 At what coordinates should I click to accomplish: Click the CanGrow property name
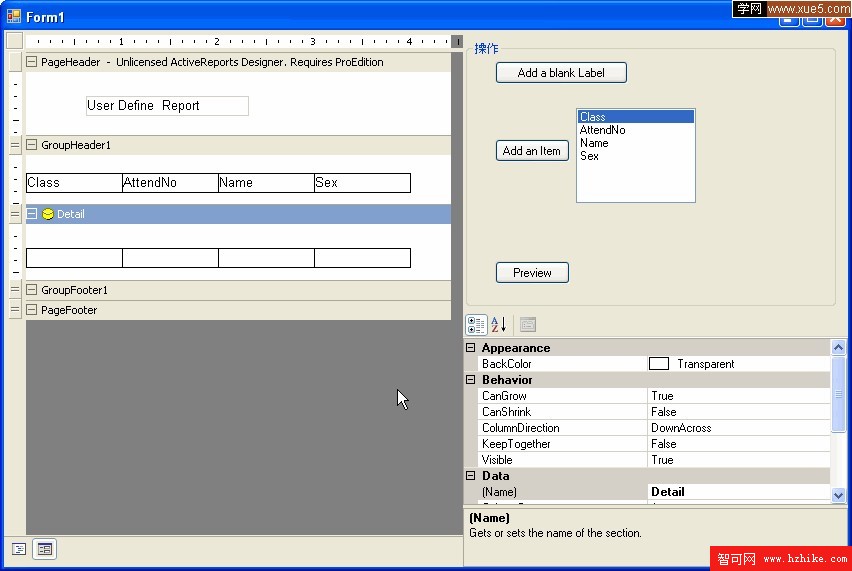[504, 396]
